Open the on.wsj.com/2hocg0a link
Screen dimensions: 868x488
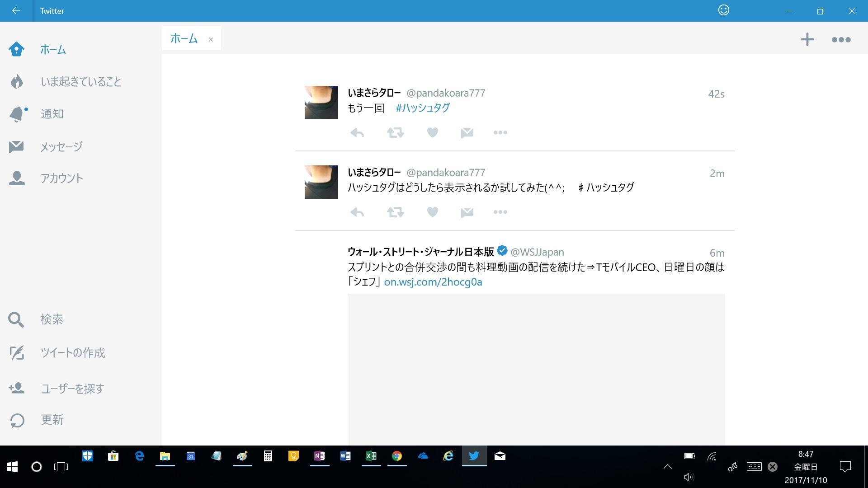[x=433, y=282]
